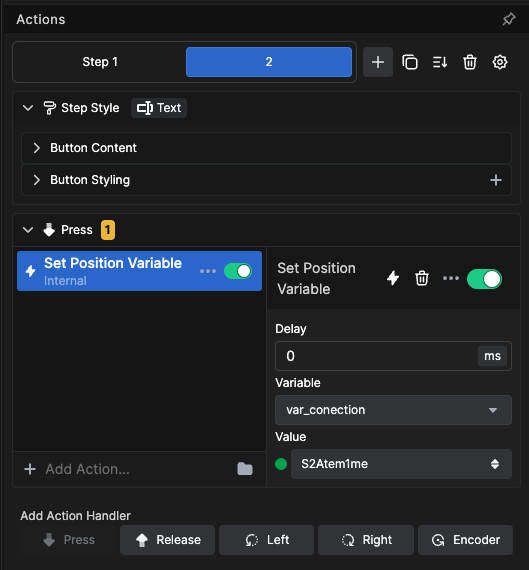Screen dimensions: 529x570
Task: Pin the Actions panel
Action: point(509,19)
